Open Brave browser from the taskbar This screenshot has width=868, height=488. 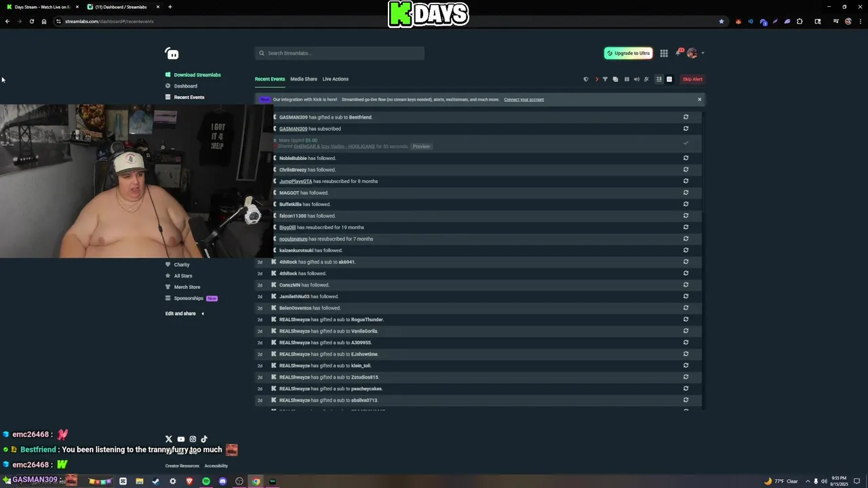[x=189, y=481]
